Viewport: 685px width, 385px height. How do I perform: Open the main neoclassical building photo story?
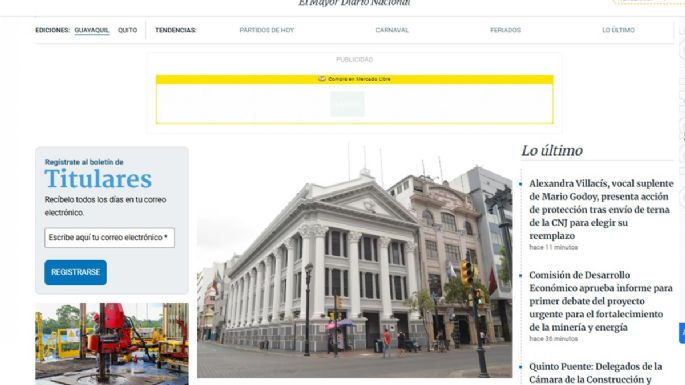click(354, 261)
